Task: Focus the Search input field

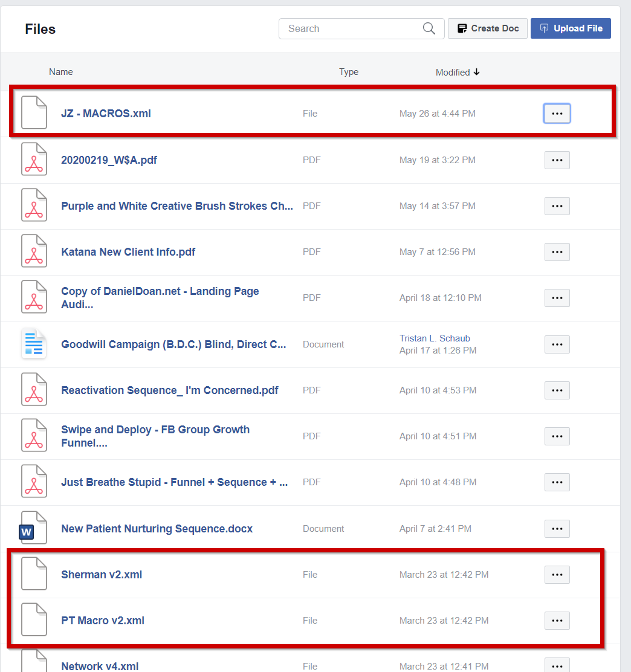Action: pyautogui.click(x=351, y=28)
